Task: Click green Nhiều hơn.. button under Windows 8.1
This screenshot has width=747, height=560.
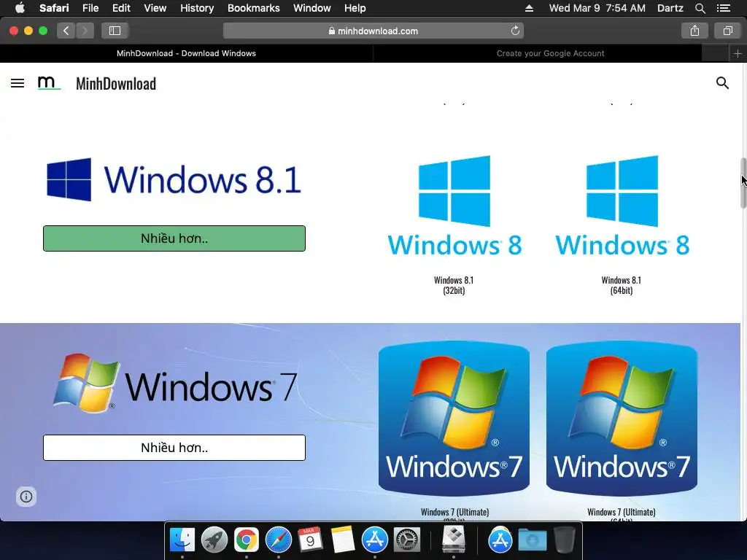Action: point(174,238)
